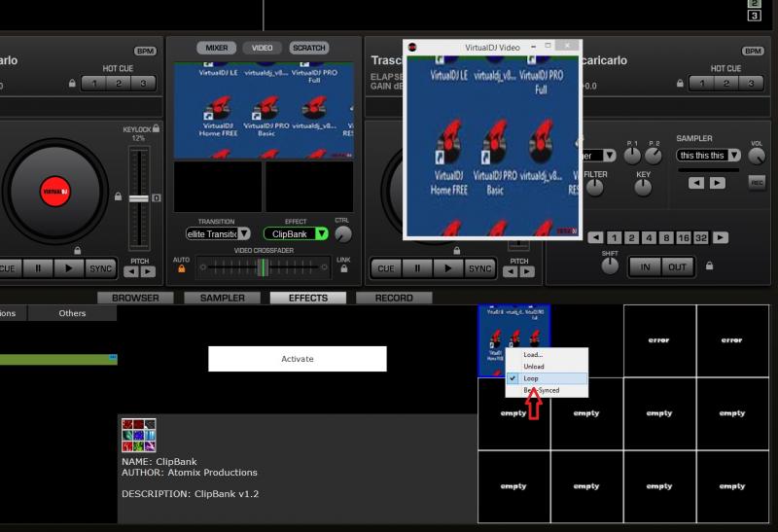
Task: Open the right deck effect selector dropdown
Action: coord(610,156)
